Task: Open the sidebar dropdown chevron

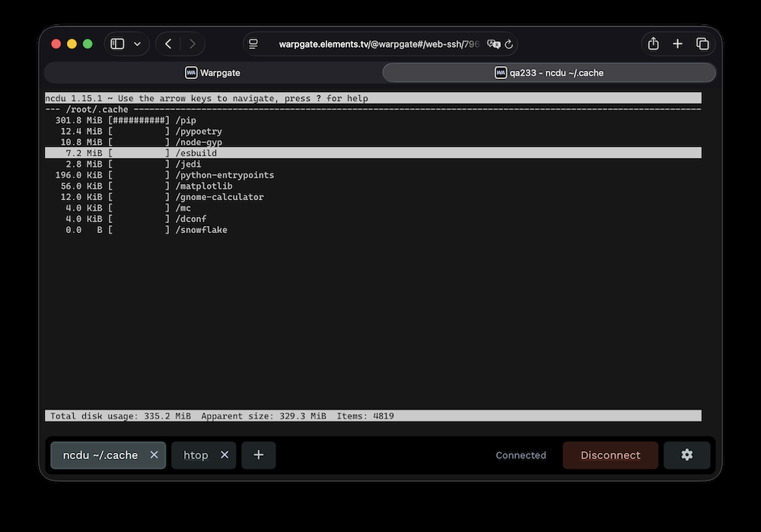Action: click(x=137, y=44)
